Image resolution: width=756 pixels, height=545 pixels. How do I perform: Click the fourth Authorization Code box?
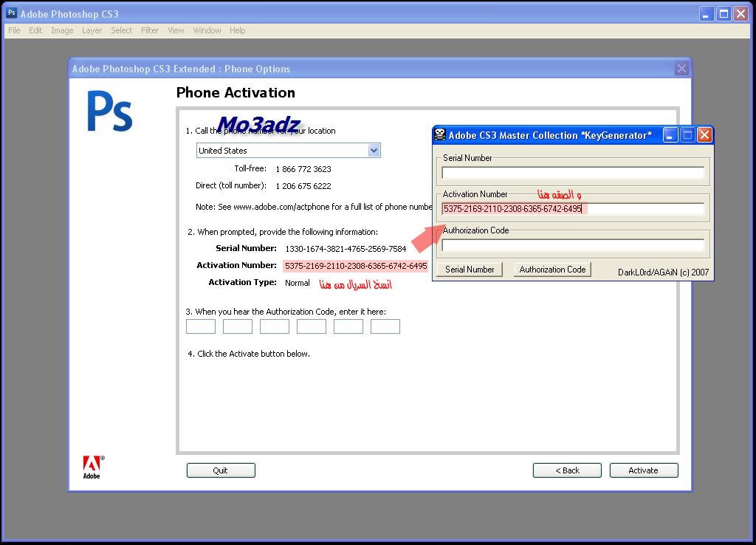coord(312,326)
